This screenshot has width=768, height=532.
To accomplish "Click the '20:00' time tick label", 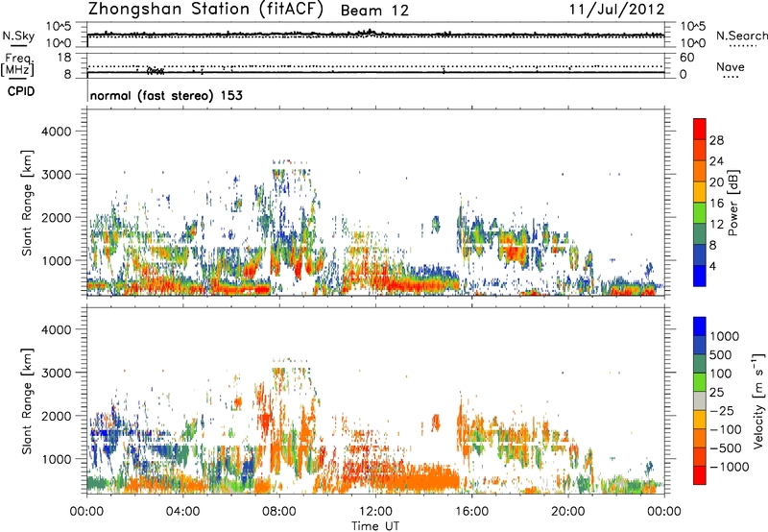I will click(567, 512).
